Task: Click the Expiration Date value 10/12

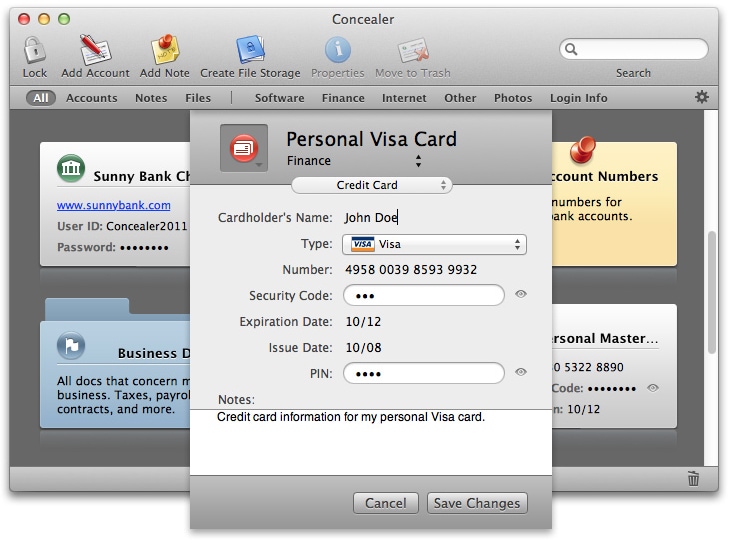Action: (363, 322)
